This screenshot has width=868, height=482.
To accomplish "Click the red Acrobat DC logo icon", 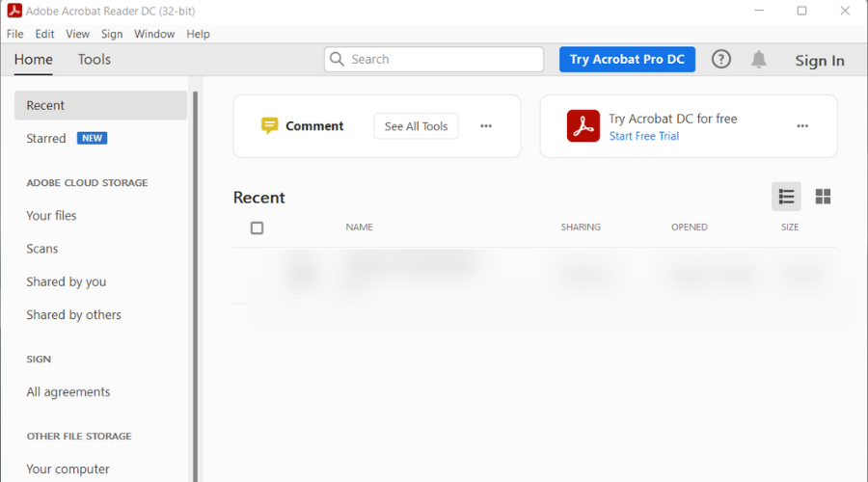I will point(583,126).
